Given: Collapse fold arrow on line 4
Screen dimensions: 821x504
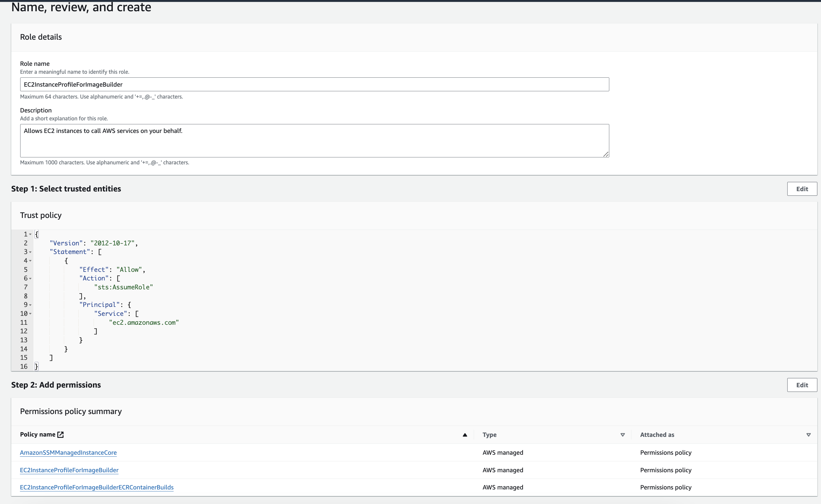Looking at the screenshot, I should click(x=30, y=261).
